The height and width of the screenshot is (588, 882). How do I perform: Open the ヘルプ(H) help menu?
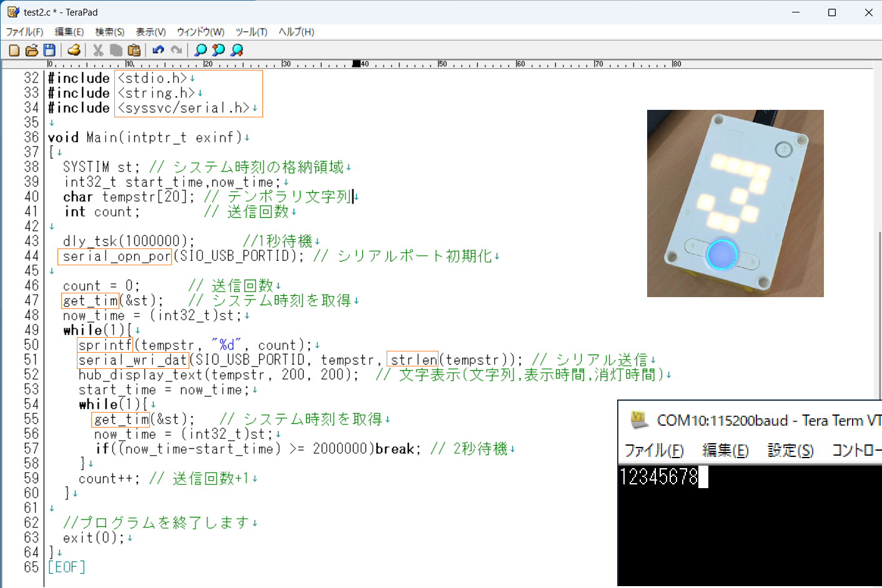pyautogui.click(x=296, y=32)
